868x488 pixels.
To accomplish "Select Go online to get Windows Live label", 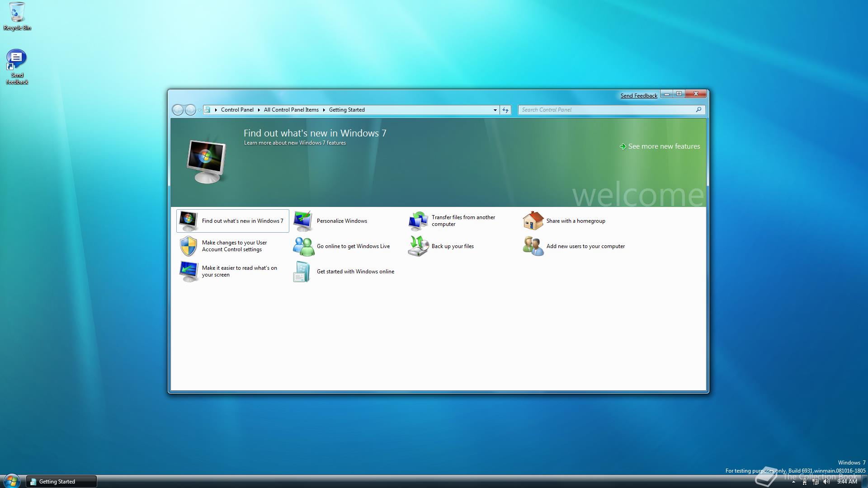I will click(353, 246).
